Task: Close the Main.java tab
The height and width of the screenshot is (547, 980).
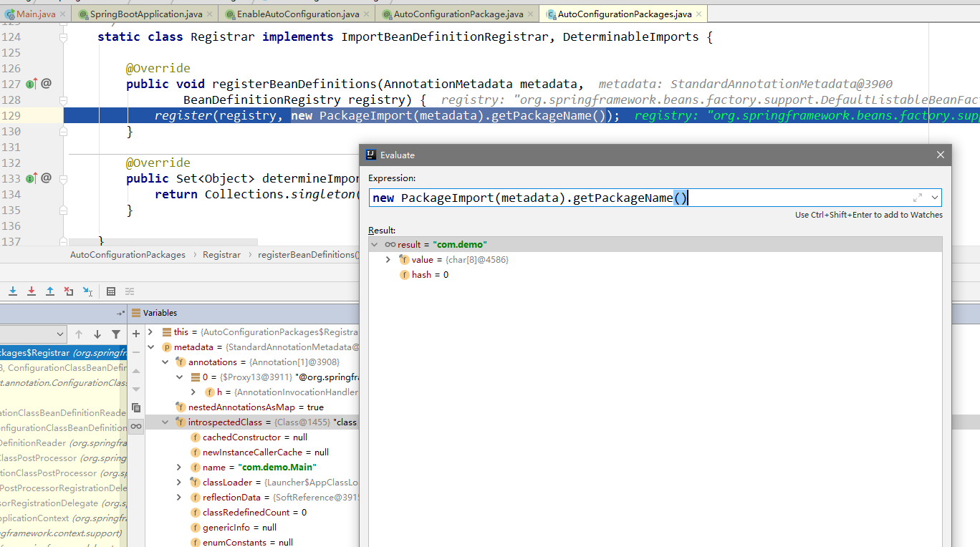Action: (x=62, y=14)
